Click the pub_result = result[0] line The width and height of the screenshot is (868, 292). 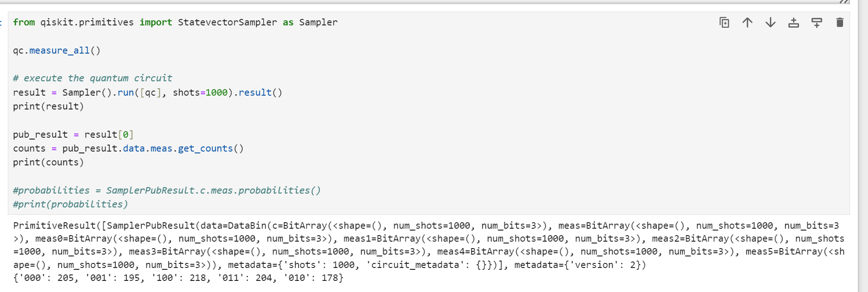(x=73, y=134)
